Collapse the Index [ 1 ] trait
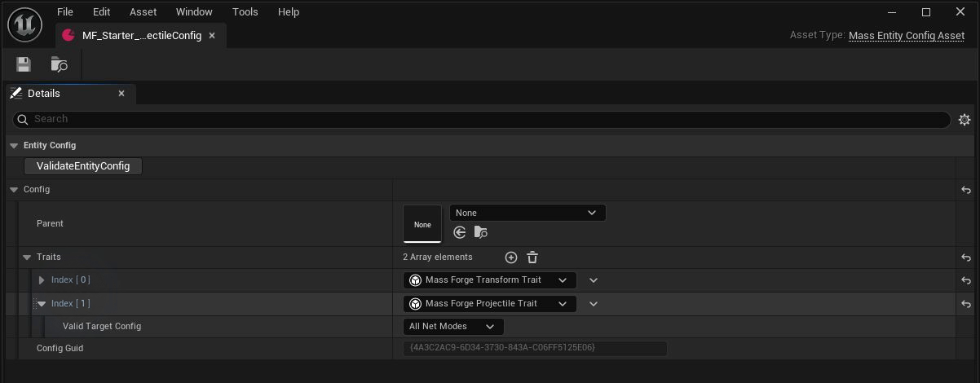 pos(42,304)
